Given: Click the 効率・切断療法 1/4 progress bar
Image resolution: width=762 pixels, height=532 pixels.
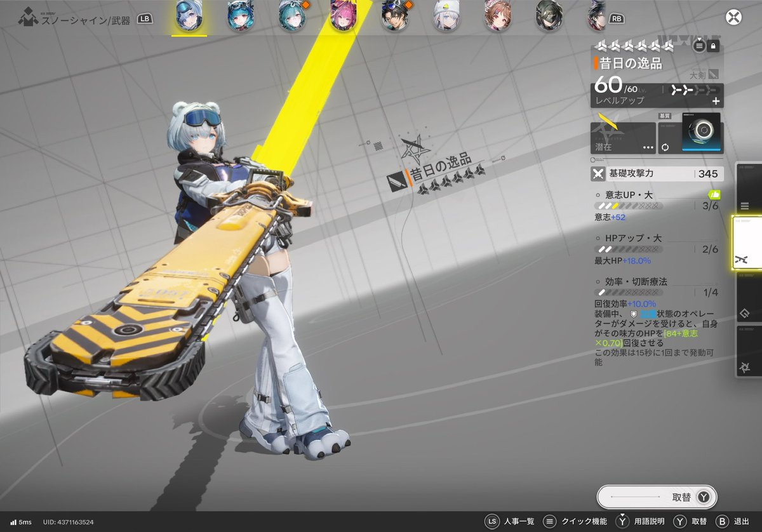Looking at the screenshot, I should [628, 293].
